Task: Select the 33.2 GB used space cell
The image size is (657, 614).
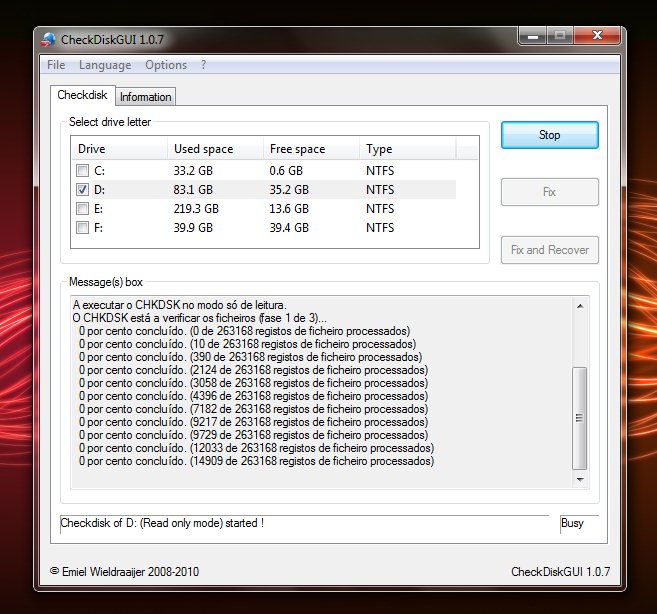Action: (193, 171)
